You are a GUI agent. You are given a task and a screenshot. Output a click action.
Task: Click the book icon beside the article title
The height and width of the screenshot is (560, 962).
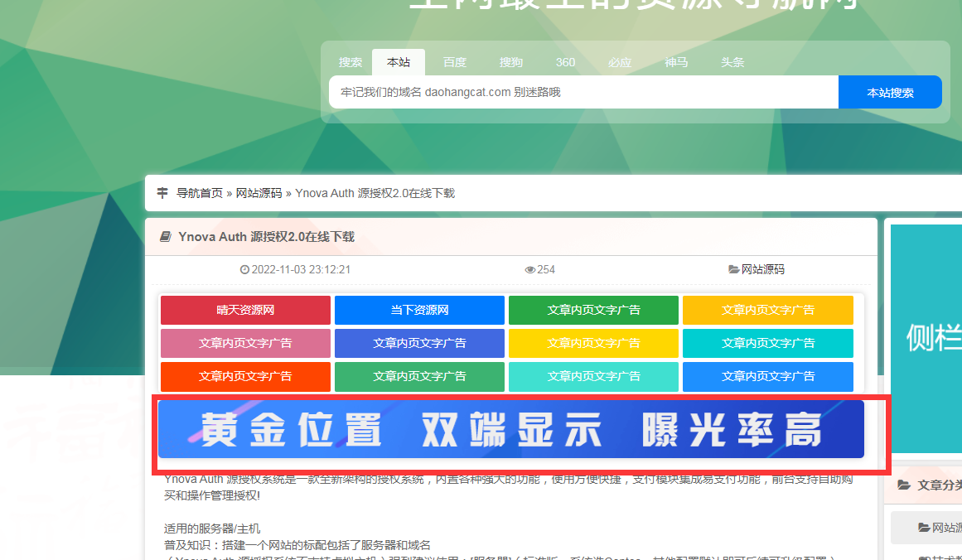coord(165,237)
